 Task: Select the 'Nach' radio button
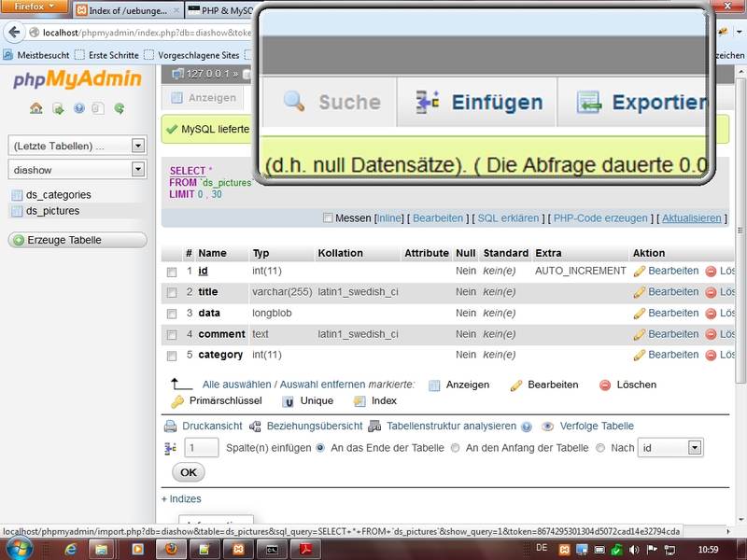click(x=600, y=448)
